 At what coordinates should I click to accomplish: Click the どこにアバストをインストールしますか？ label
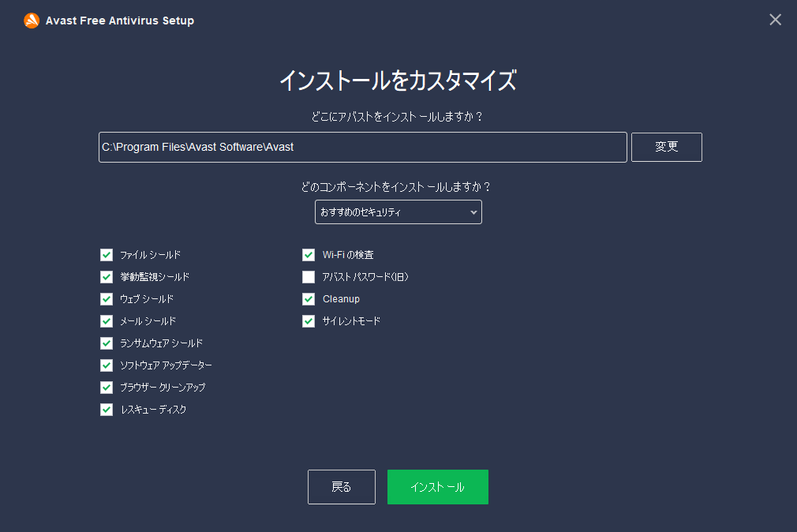[x=397, y=117]
